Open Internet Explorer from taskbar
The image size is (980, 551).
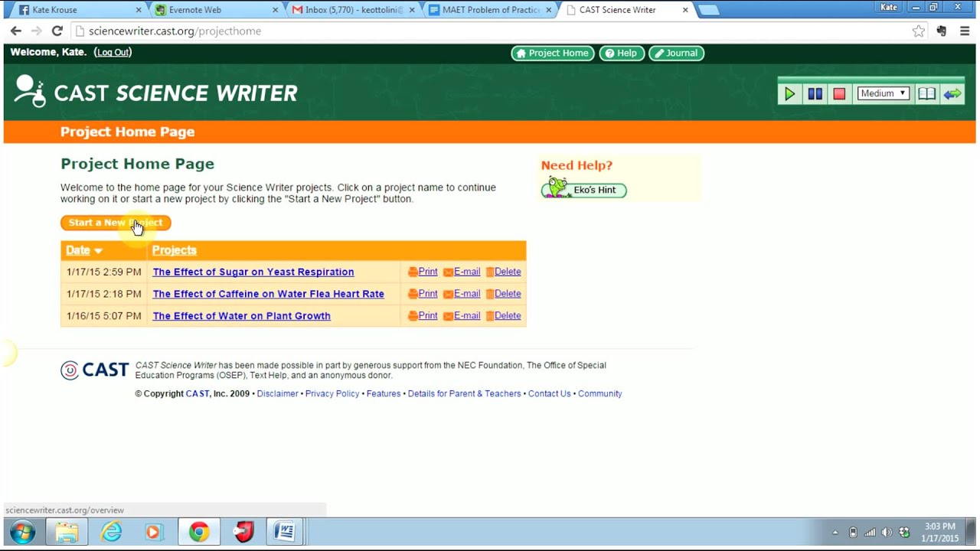111,532
